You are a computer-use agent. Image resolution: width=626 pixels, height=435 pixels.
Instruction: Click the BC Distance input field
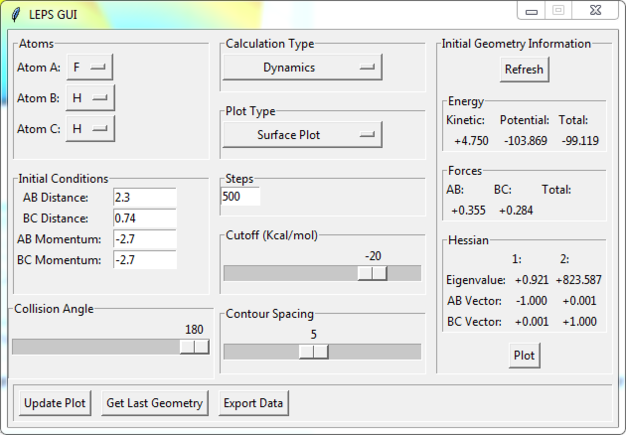pyautogui.click(x=145, y=218)
